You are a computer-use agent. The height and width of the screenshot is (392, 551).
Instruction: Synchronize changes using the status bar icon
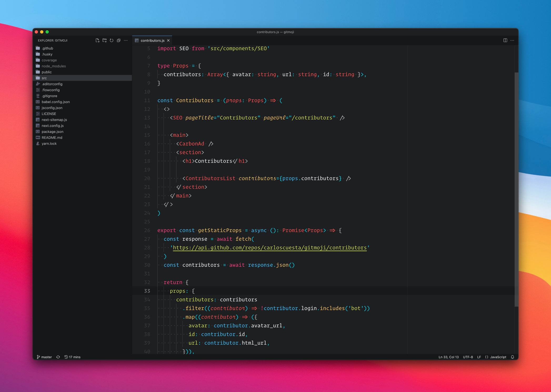pos(58,357)
